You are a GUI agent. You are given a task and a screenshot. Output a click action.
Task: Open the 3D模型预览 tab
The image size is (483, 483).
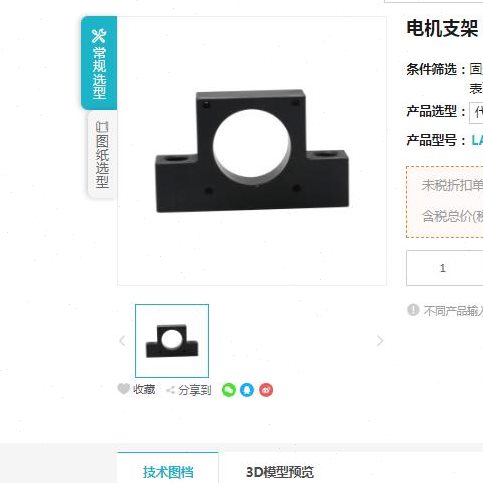[280, 472]
